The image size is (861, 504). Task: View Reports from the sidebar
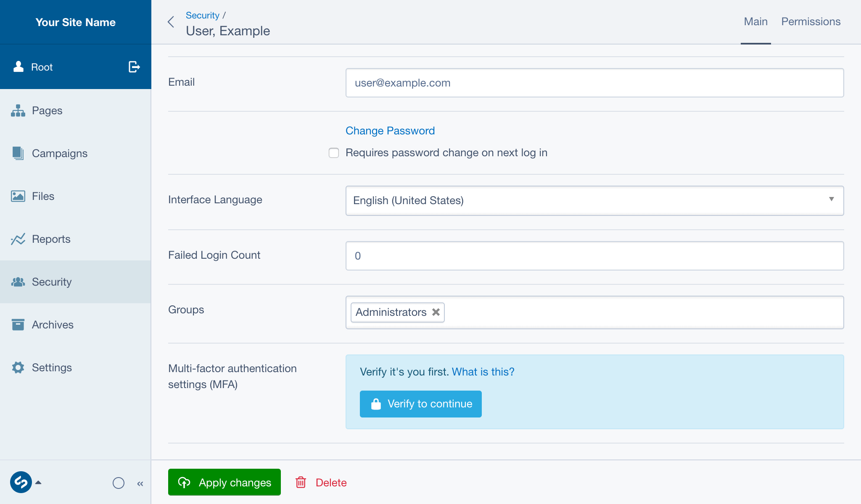pyautogui.click(x=51, y=239)
